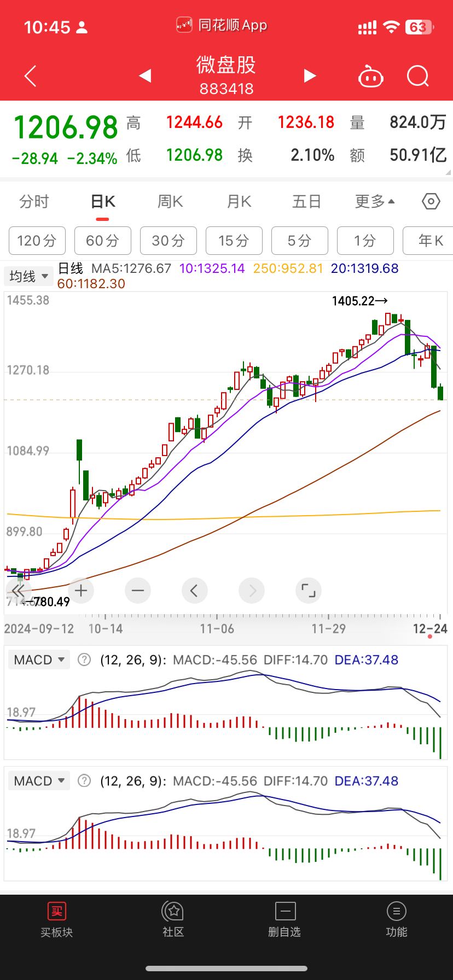The image size is (453, 980).
Task: Choose the 年K yearly period button
Action: point(428,241)
